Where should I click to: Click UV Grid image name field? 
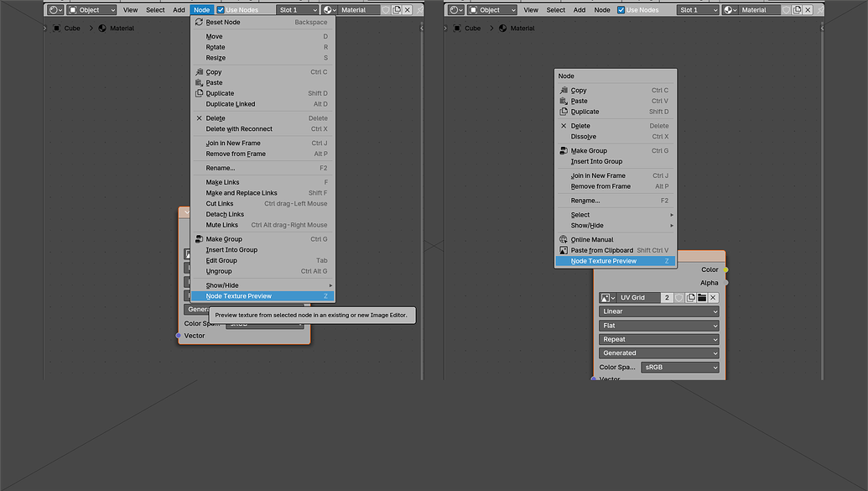(x=638, y=298)
